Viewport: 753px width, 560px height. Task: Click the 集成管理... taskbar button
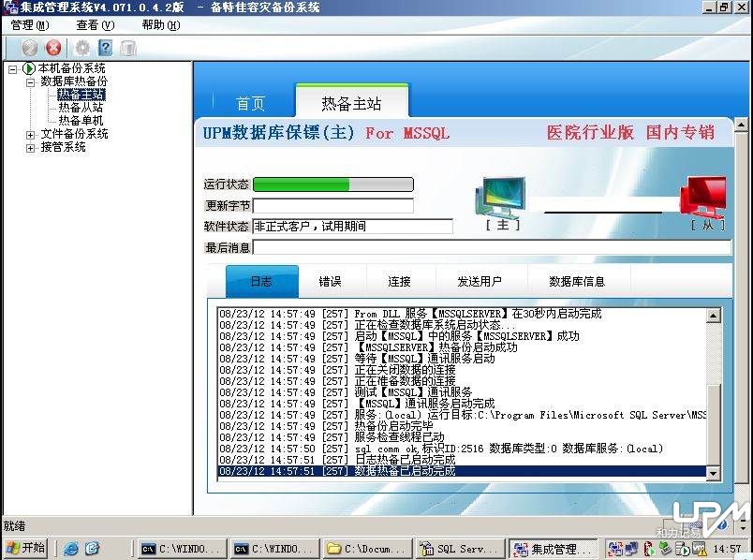pyautogui.click(x=554, y=549)
